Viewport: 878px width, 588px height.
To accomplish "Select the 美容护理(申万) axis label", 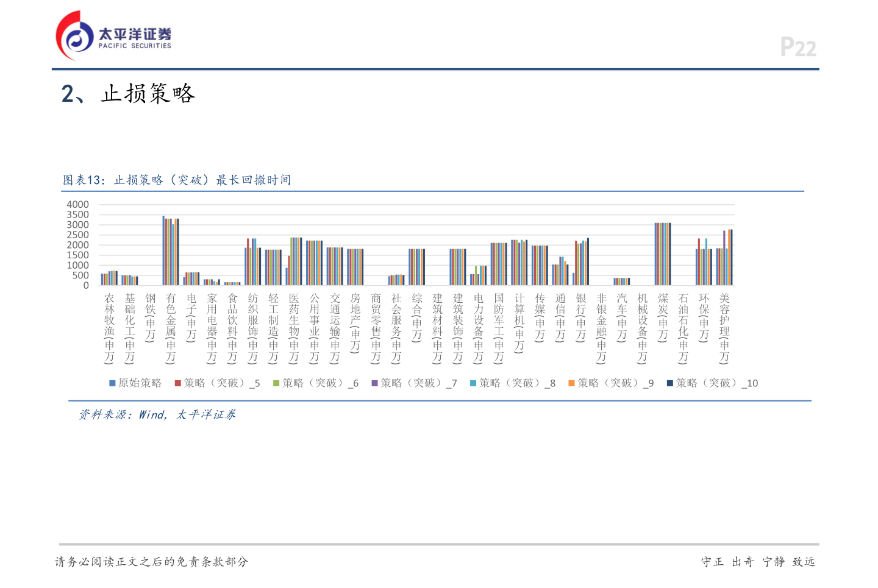I will (724, 328).
